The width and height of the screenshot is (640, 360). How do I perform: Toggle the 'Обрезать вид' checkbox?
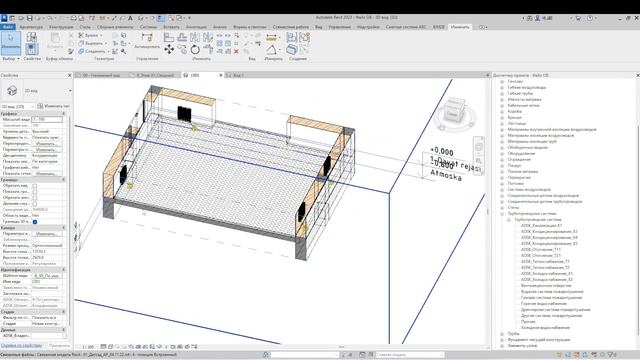(x=35, y=186)
